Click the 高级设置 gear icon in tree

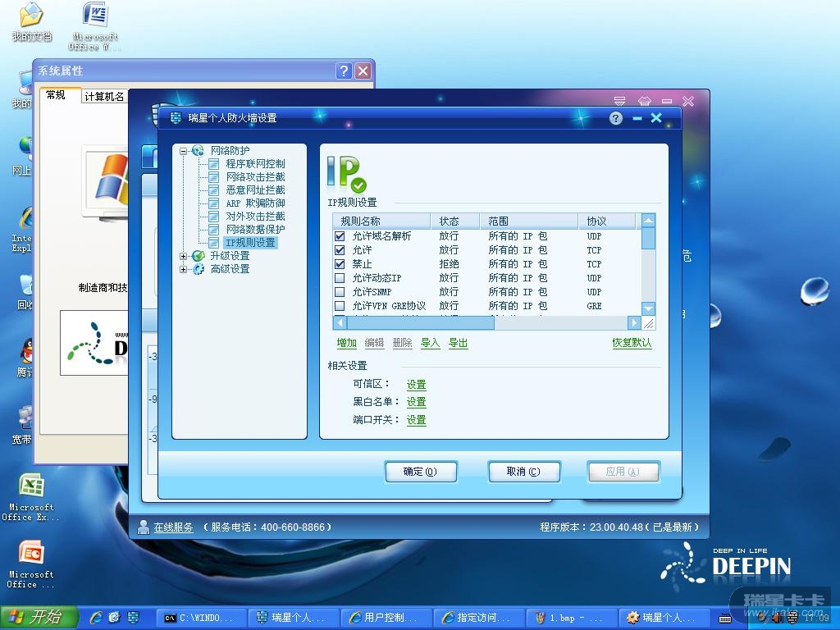pos(199,269)
